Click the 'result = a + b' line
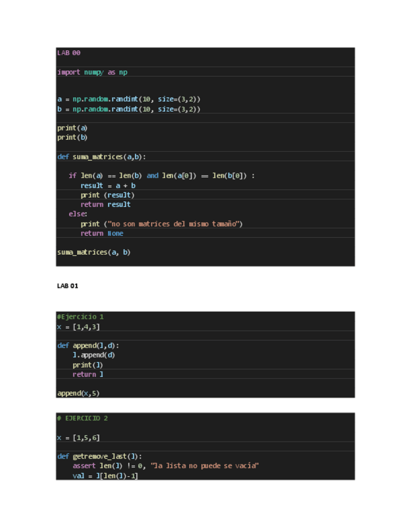 108,186
